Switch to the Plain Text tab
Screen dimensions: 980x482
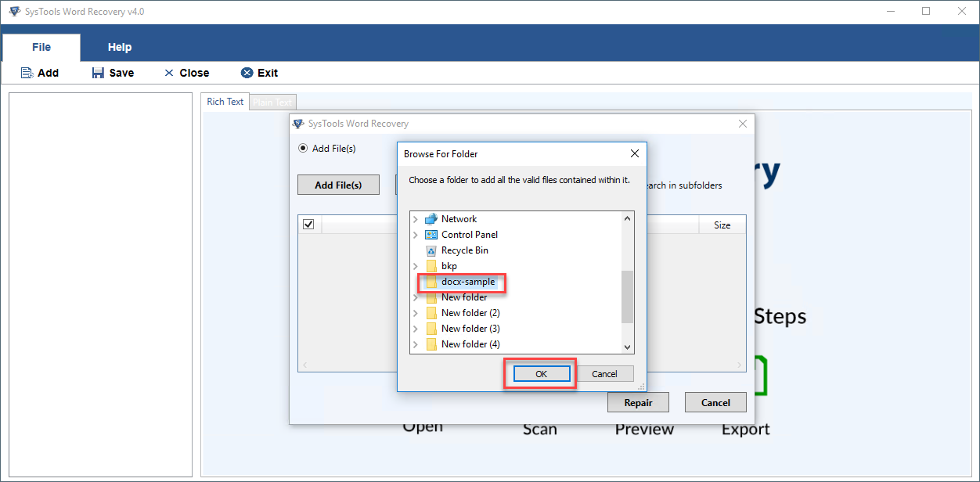pos(272,102)
